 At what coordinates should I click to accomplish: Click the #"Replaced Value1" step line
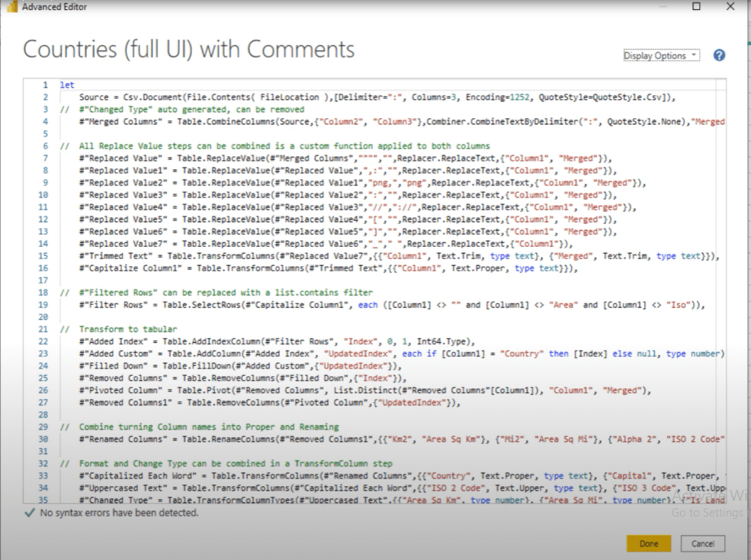tap(348, 171)
